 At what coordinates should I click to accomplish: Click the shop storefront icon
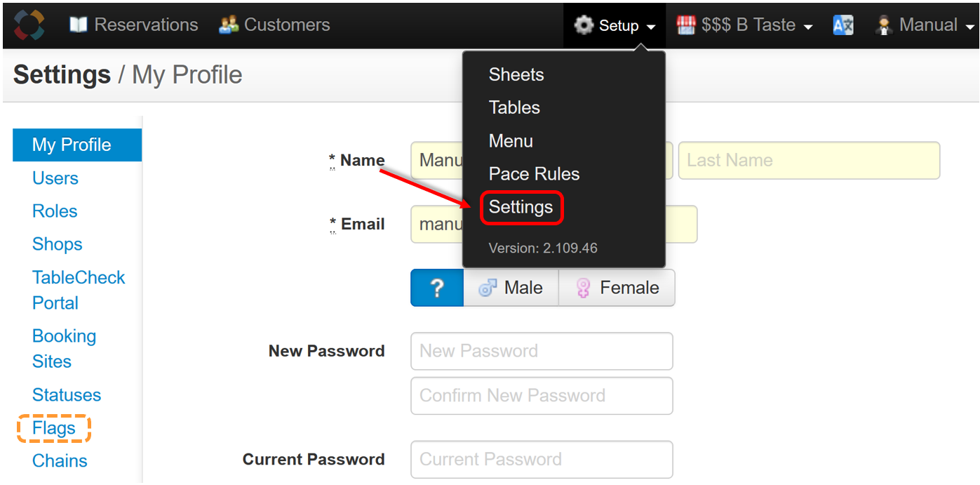[x=685, y=25]
